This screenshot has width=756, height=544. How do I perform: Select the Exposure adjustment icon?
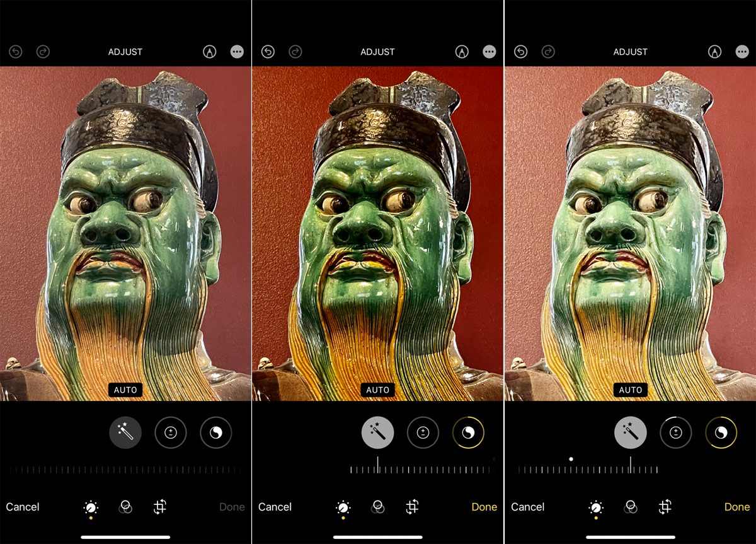tap(171, 432)
